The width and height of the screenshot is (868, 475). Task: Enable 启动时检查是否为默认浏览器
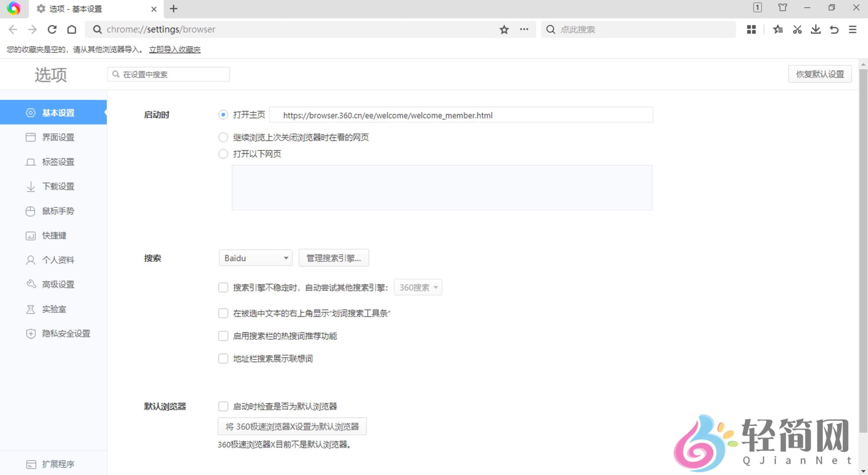click(x=223, y=406)
